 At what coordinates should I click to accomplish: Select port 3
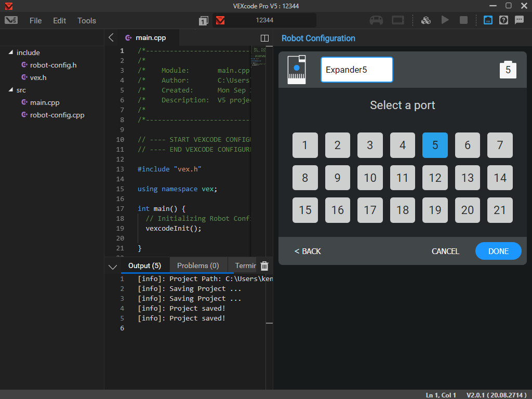pyautogui.click(x=370, y=145)
